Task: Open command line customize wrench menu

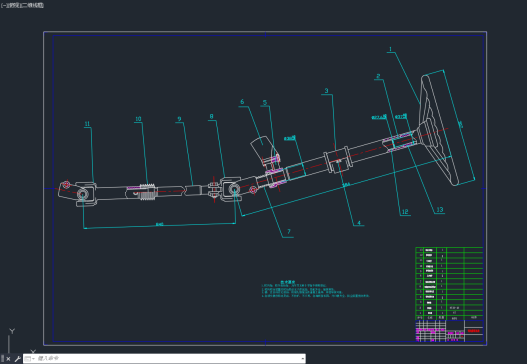Action: pyautogui.click(x=17, y=359)
